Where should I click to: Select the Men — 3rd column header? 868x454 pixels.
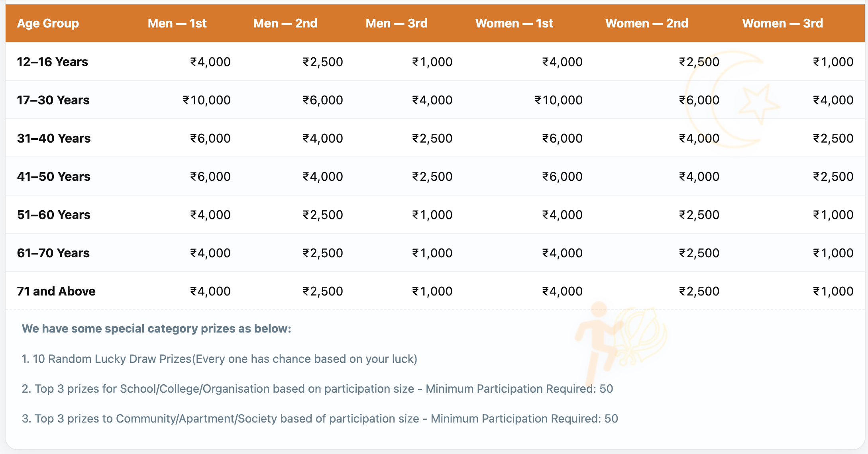[x=397, y=23]
